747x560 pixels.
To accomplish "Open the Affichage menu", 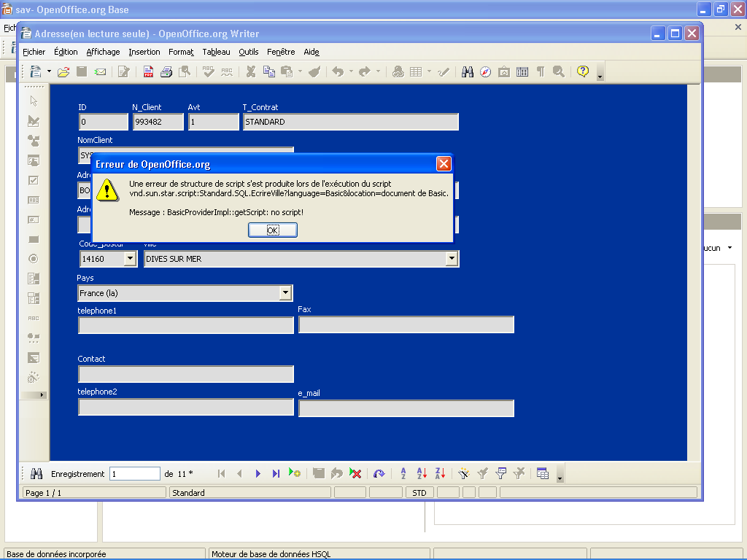I will click(x=103, y=52).
